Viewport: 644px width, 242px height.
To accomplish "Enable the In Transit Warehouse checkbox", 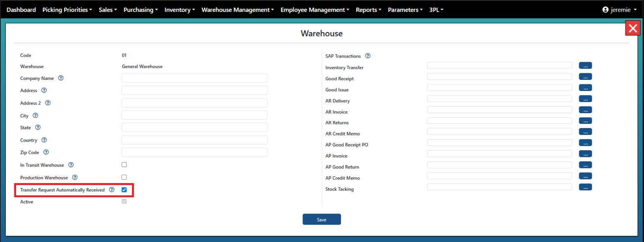I will 124,165.
